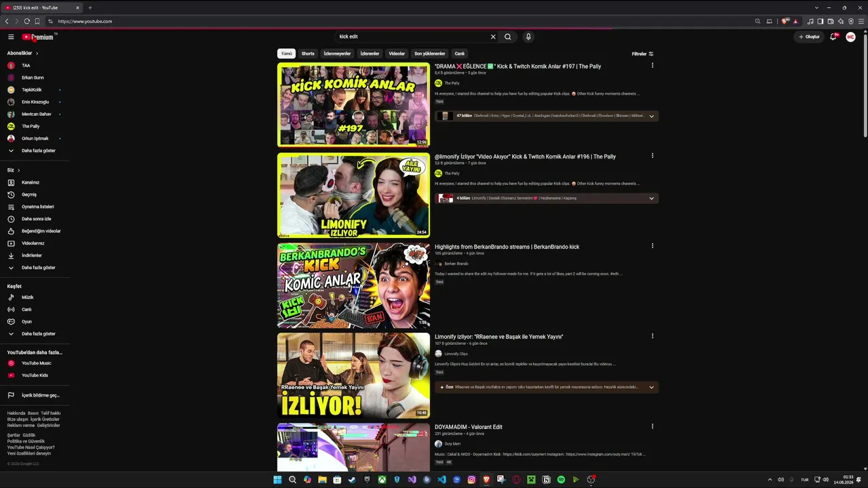Play the KICK KOMİK ANLAR #197 thumbnail
This screenshot has height=488, width=868.
pyautogui.click(x=353, y=104)
